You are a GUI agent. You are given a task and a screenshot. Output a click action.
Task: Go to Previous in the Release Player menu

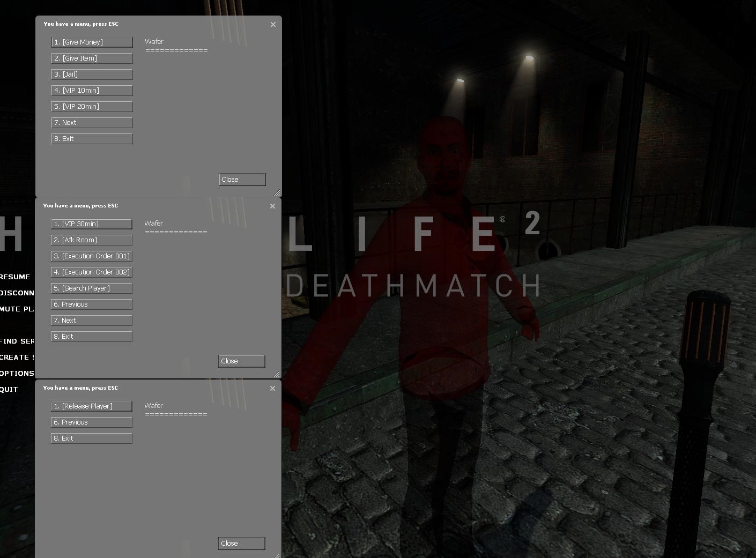click(x=92, y=422)
